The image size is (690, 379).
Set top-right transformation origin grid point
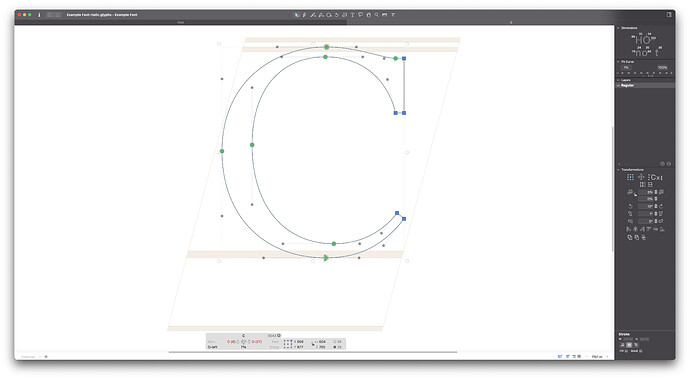632,175
